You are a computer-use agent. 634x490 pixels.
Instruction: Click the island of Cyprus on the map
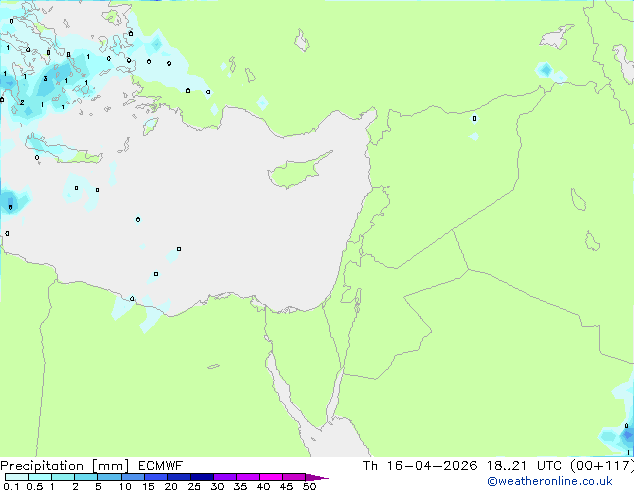tap(298, 170)
